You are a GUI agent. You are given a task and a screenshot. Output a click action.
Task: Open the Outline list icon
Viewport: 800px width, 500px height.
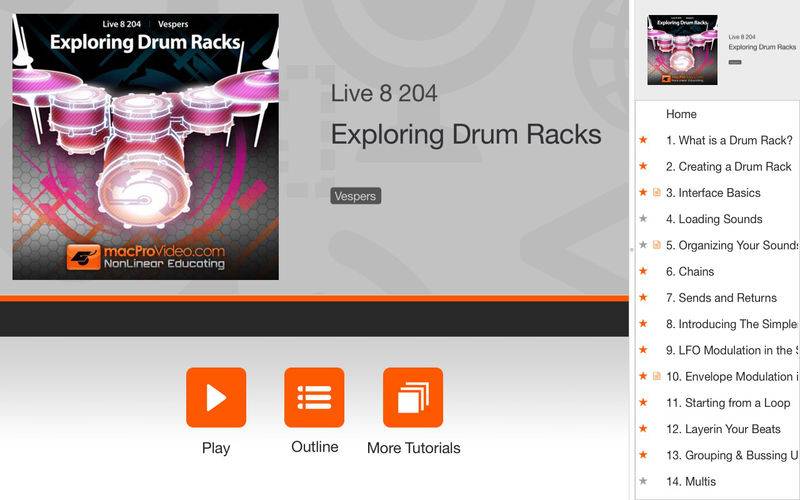click(x=314, y=397)
